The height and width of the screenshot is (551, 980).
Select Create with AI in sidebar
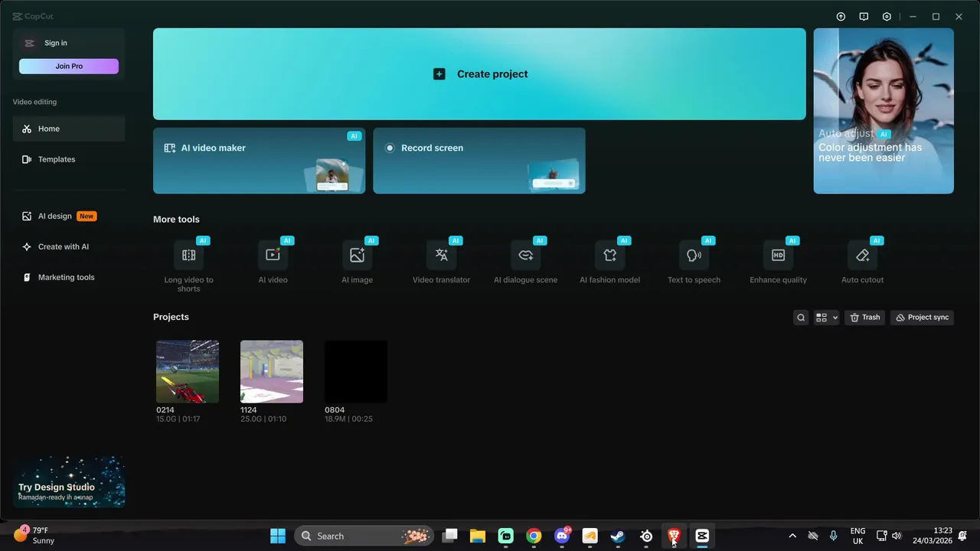click(x=69, y=246)
